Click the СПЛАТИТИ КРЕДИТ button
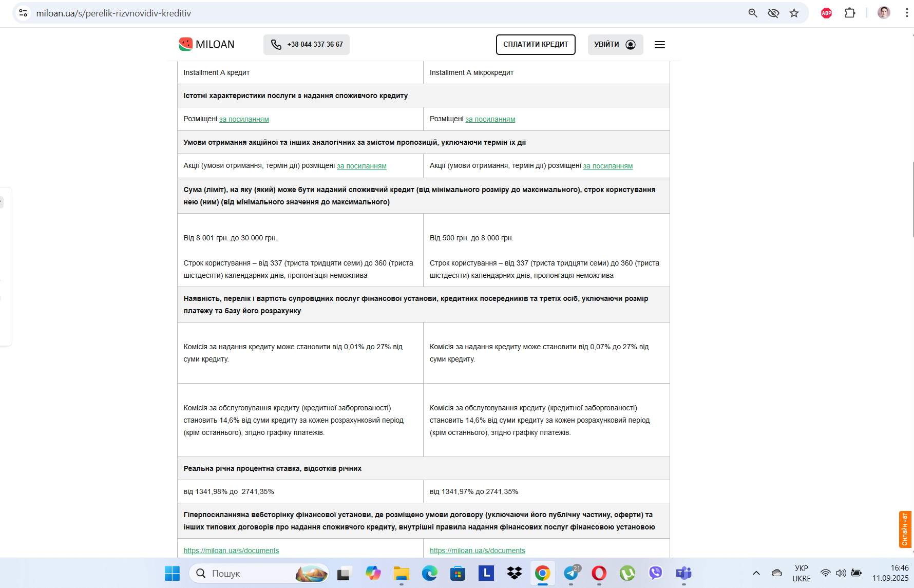This screenshot has height=588, width=914. 536,44
